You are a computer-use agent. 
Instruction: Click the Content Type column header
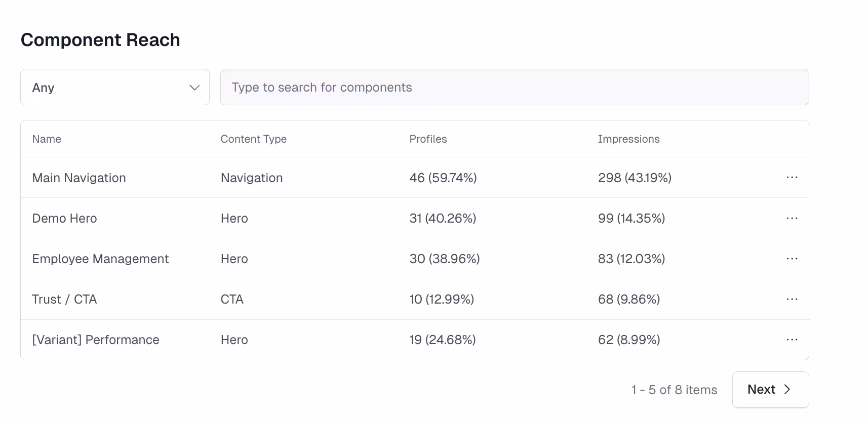254,139
